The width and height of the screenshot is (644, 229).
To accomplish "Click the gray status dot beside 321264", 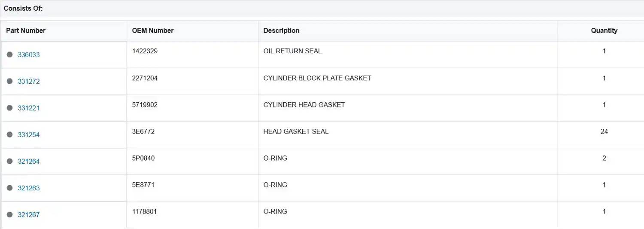I will point(10,161).
